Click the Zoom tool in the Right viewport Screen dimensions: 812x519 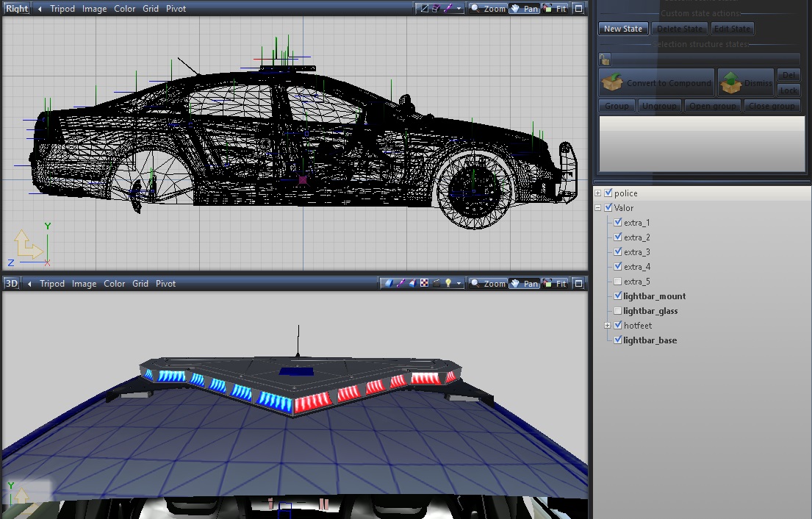click(489, 9)
